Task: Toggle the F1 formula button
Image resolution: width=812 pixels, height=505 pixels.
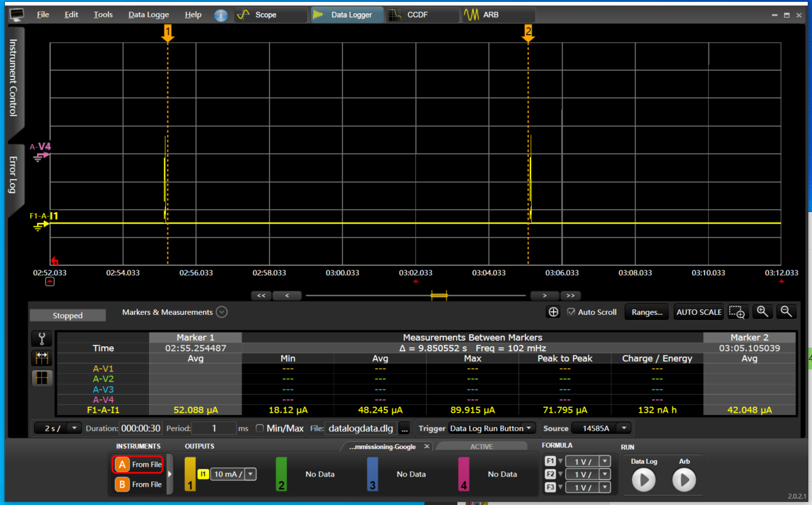Action: click(550, 461)
